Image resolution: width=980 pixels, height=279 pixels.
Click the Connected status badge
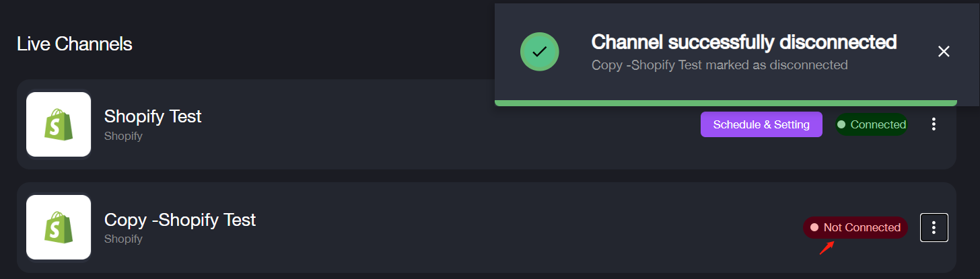872,124
